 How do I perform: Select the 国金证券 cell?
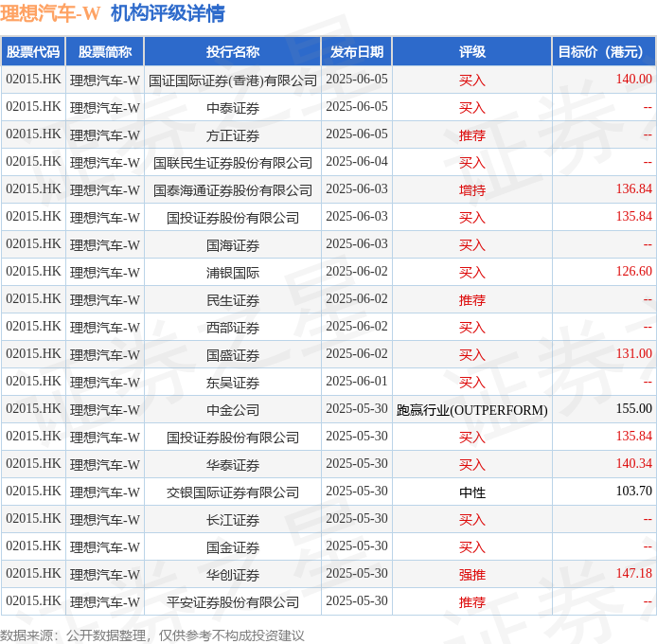(233, 547)
